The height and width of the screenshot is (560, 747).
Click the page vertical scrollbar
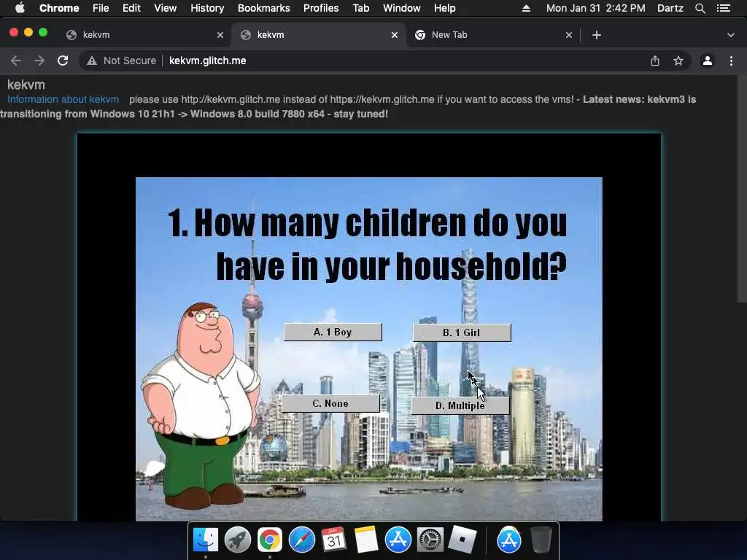pos(742,189)
